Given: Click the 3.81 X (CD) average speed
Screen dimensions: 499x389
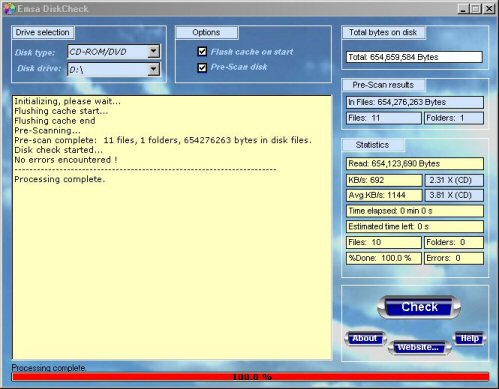Looking at the screenshot, I should pyautogui.click(x=454, y=195).
